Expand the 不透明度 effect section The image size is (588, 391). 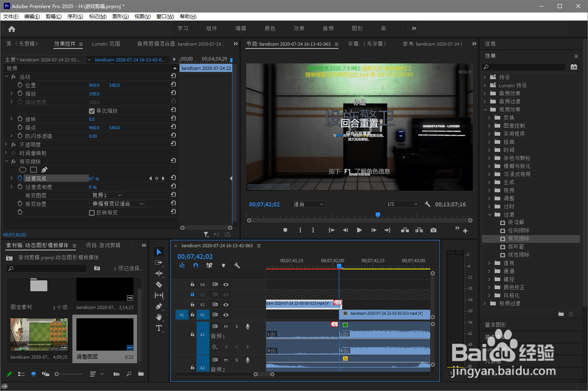(6, 144)
